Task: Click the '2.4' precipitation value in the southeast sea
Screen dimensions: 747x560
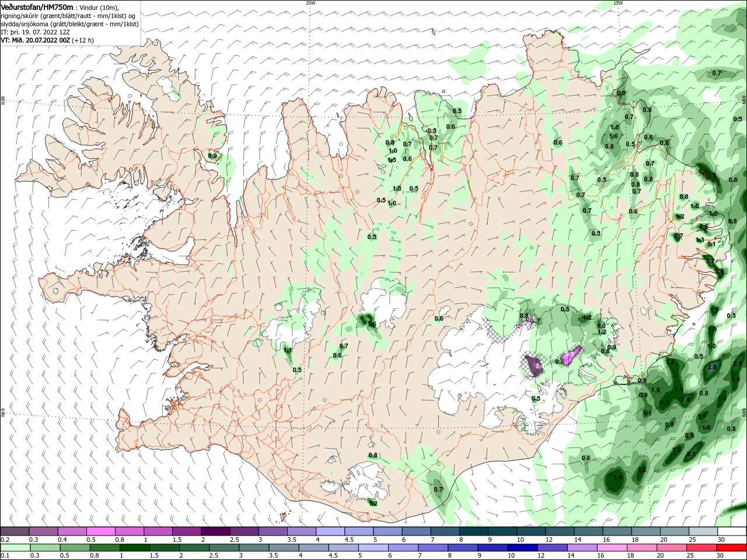Action: pyautogui.click(x=685, y=400)
